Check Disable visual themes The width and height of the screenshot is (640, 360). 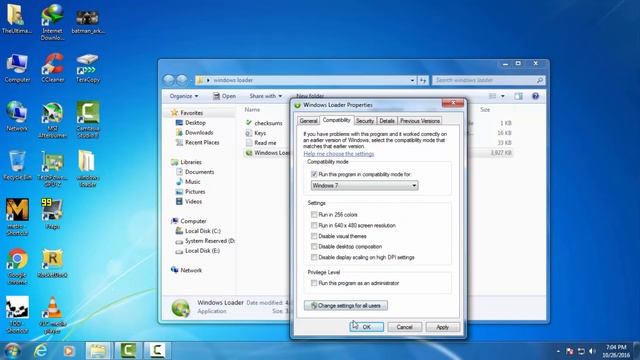coord(314,236)
